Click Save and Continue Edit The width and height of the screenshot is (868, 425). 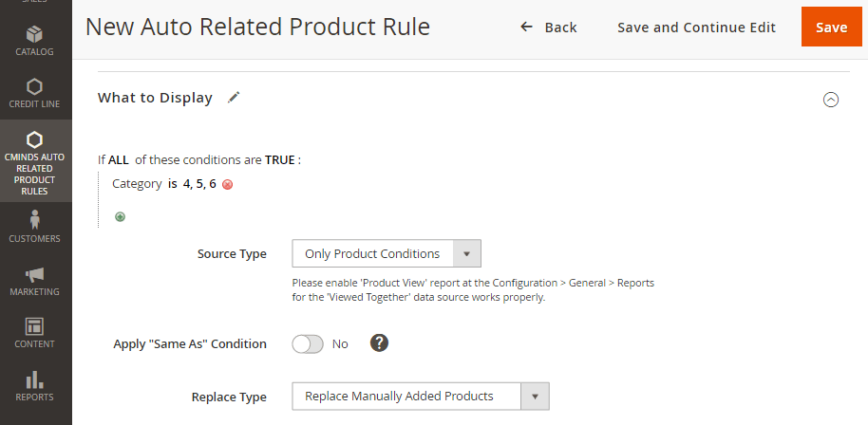(x=696, y=28)
